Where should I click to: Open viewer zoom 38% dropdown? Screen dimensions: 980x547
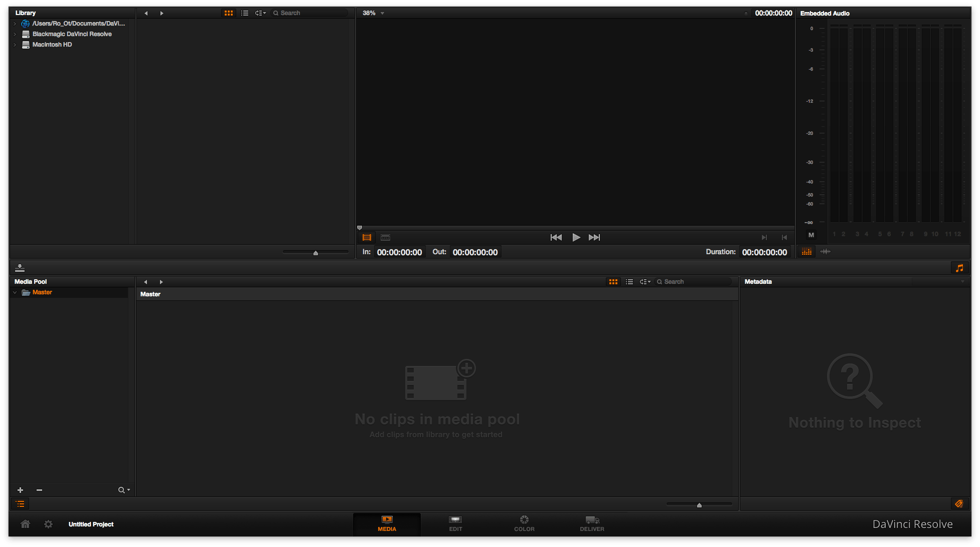point(373,13)
